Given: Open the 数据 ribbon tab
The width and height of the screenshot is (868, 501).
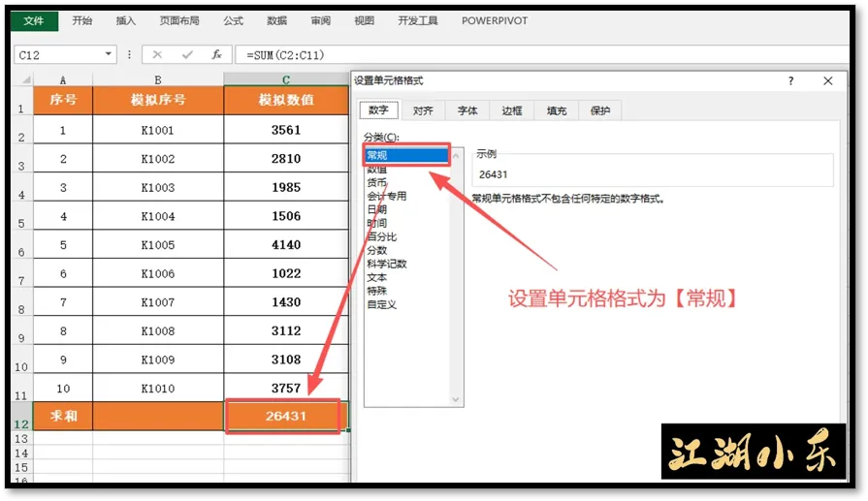Looking at the screenshot, I should [x=276, y=20].
